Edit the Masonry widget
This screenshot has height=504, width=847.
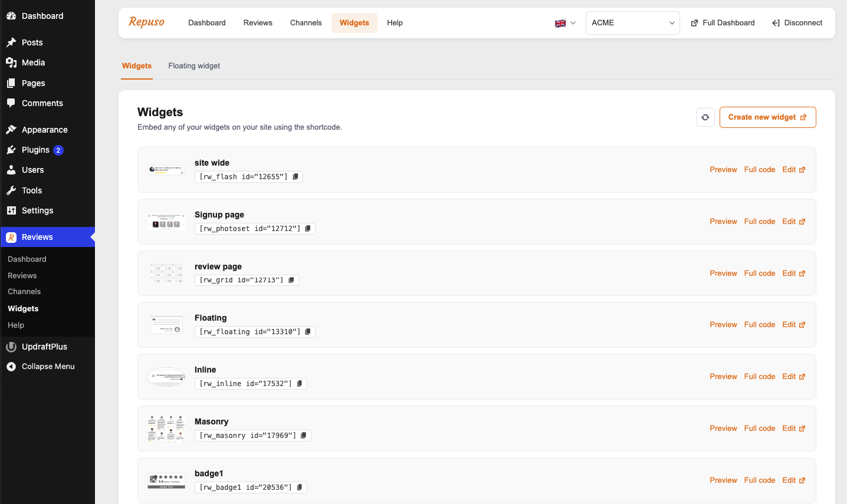[794, 429]
